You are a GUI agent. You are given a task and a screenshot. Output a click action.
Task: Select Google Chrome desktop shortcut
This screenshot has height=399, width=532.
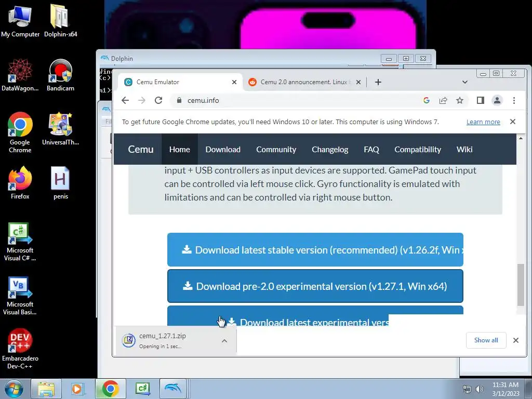point(20,132)
